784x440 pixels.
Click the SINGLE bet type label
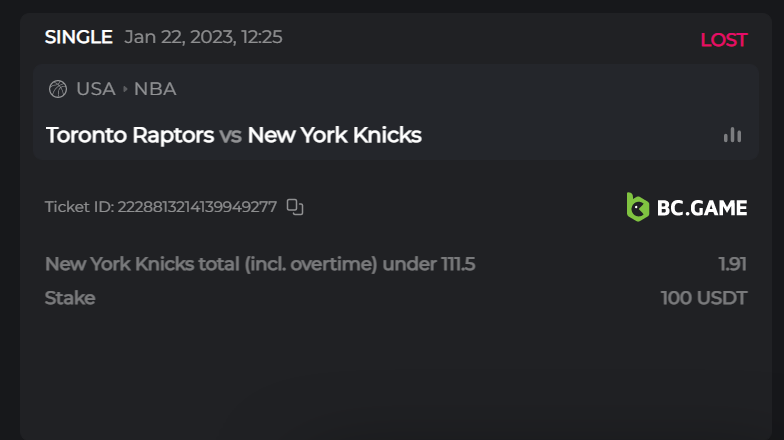(78, 37)
